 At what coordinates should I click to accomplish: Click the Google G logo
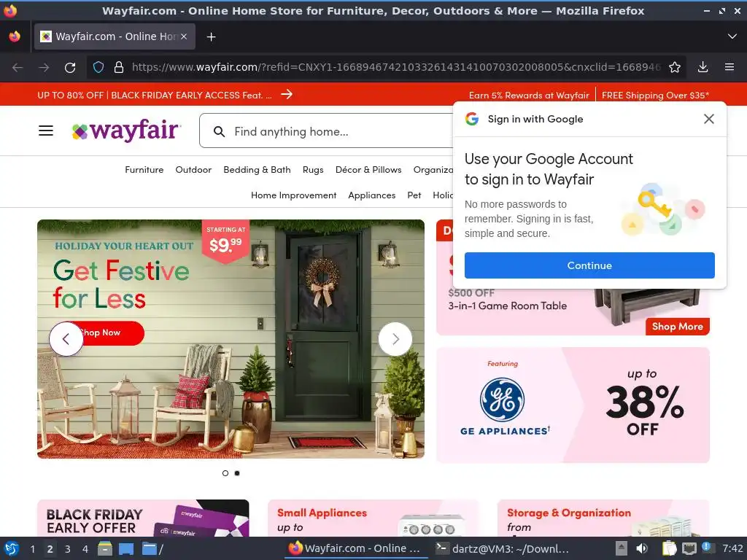(x=472, y=119)
